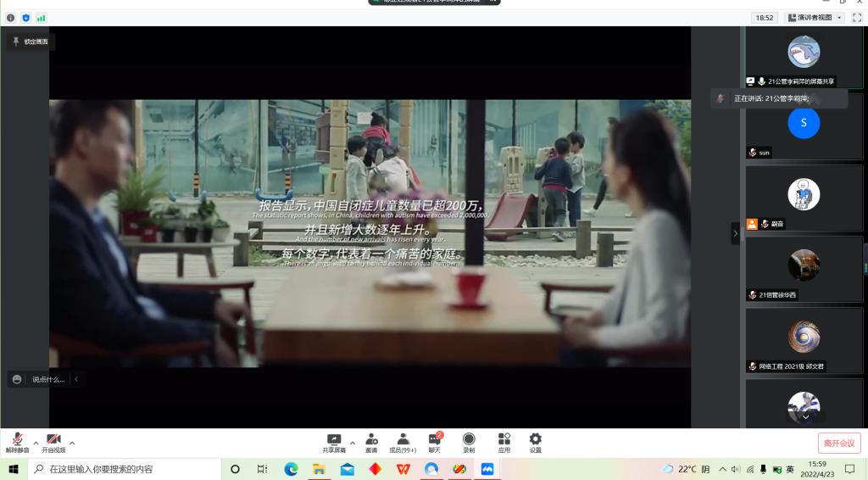The image size is (868, 480).
Task: Enter full screen mode
Action: (x=856, y=18)
